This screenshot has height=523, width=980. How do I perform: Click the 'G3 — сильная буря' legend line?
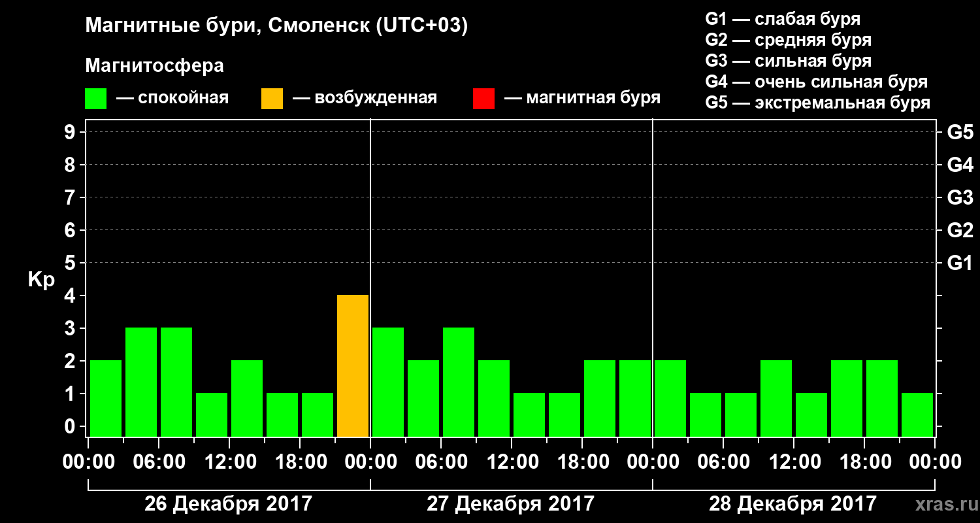tap(788, 61)
